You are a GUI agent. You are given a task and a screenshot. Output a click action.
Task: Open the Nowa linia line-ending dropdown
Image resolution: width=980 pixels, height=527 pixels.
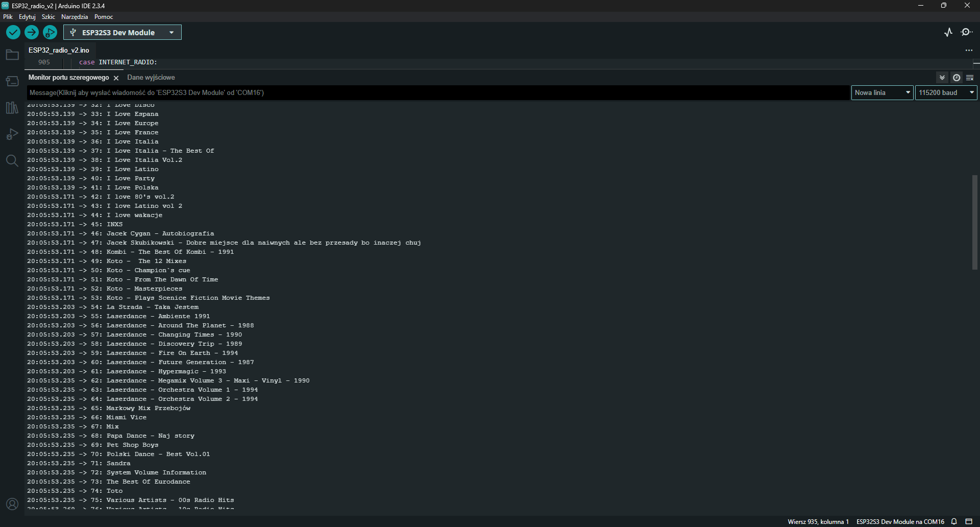click(x=882, y=92)
